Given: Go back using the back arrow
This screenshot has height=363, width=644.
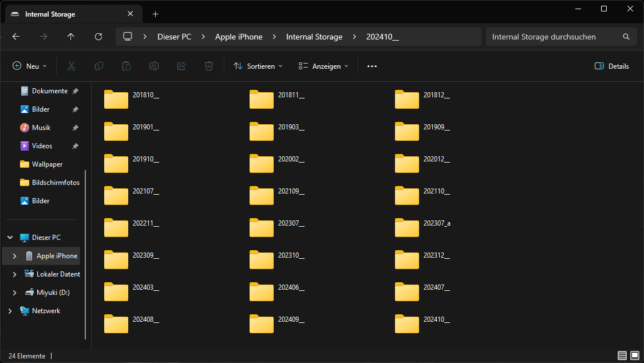Looking at the screenshot, I should click(x=15, y=36).
